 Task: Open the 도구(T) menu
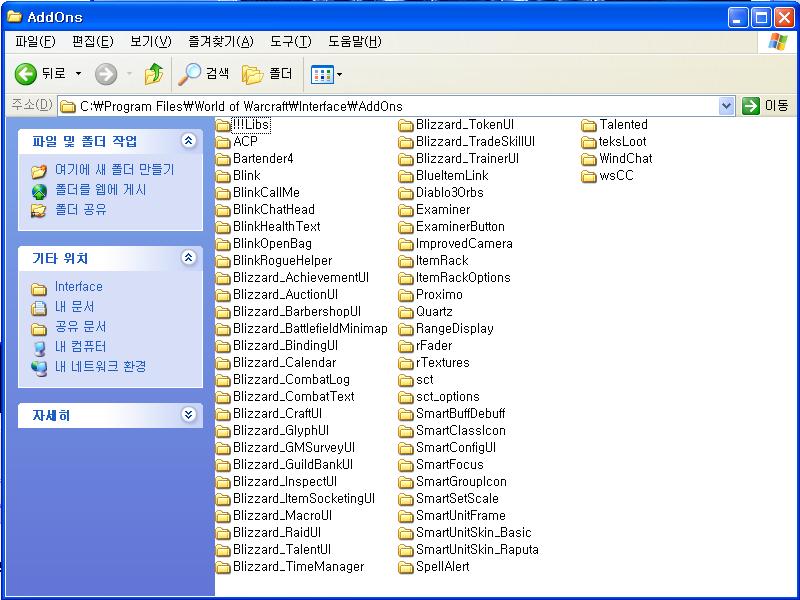point(290,41)
